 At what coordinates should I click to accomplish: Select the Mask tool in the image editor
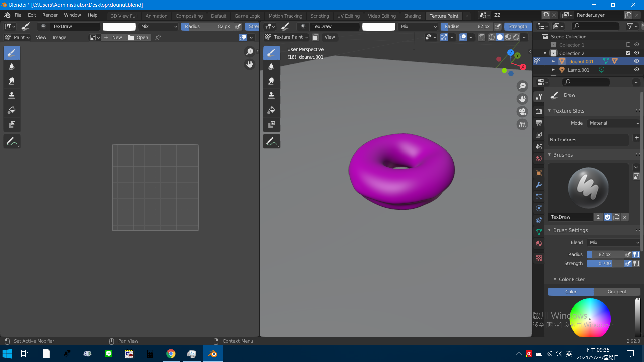12,124
